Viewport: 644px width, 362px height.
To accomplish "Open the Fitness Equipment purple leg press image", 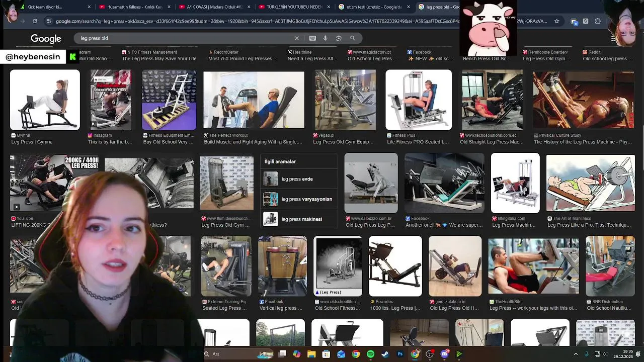I will click(x=169, y=100).
